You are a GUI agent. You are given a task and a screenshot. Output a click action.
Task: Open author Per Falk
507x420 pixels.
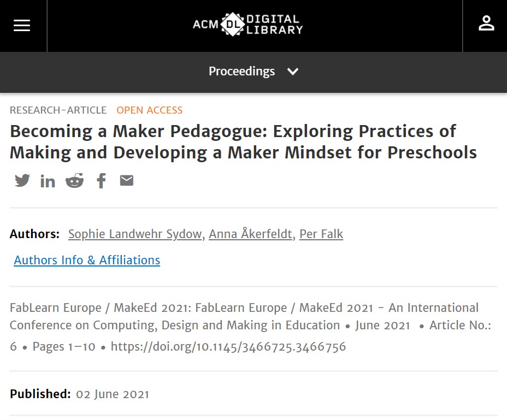coord(321,234)
